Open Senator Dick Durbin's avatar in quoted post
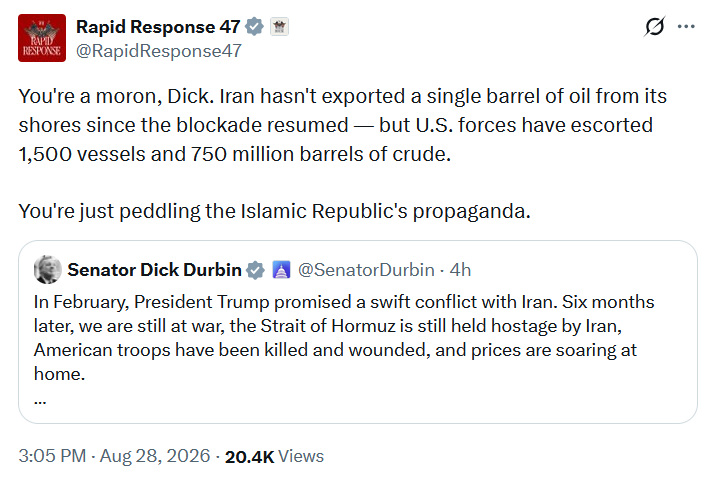The image size is (713, 485). [48, 270]
